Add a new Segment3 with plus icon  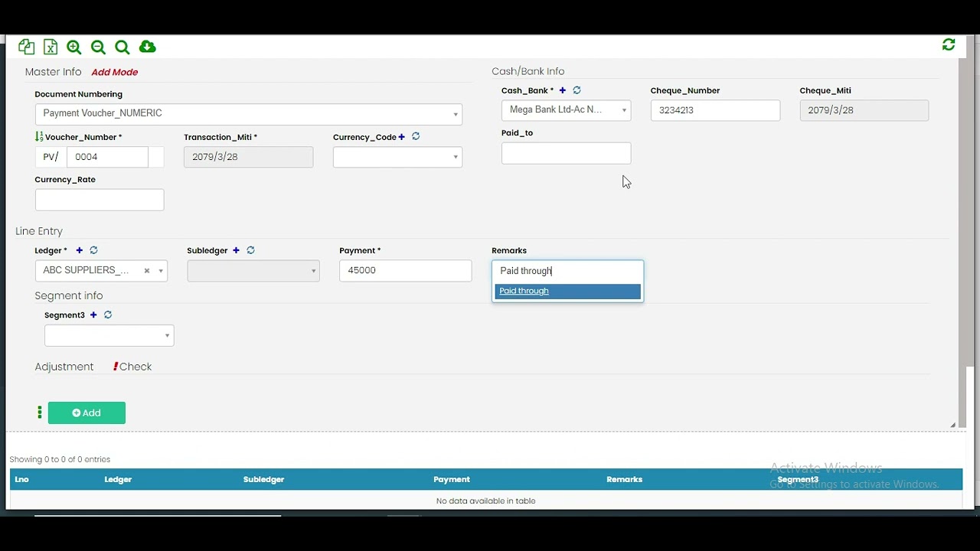click(93, 315)
